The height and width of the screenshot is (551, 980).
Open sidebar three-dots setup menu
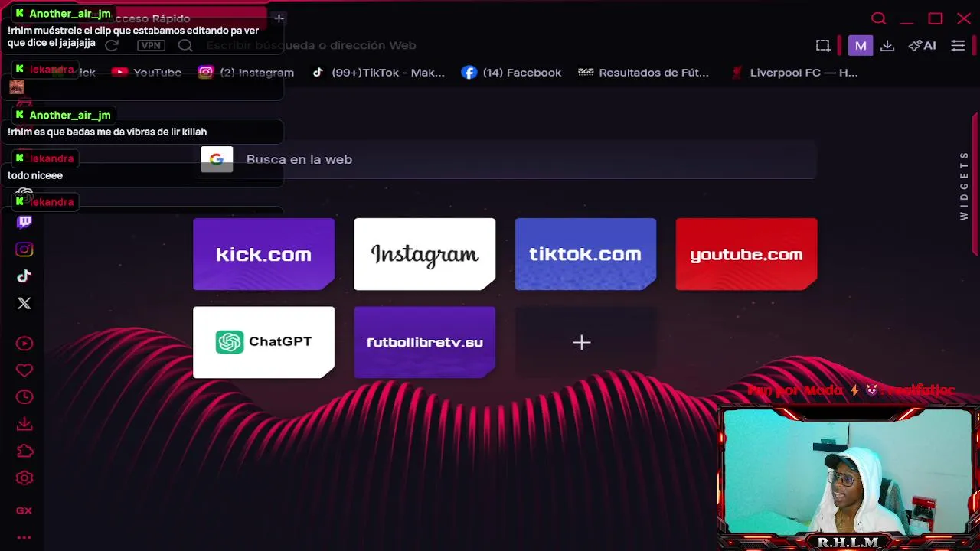point(24,537)
